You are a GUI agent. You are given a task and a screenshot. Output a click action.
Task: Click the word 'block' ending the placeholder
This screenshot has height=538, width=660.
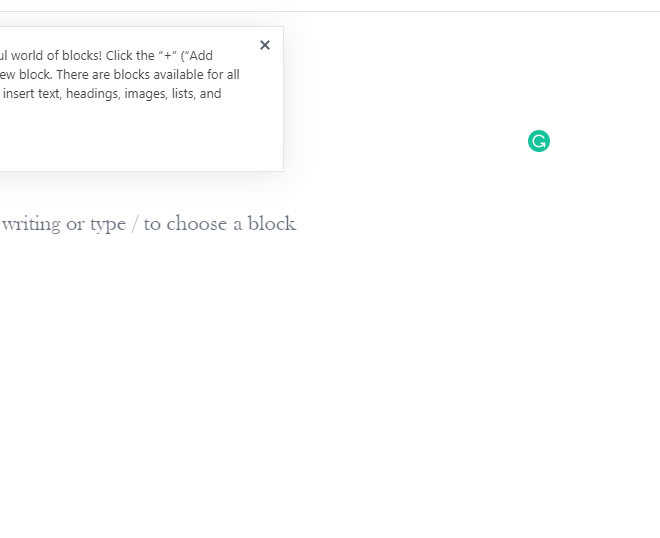[x=272, y=223]
